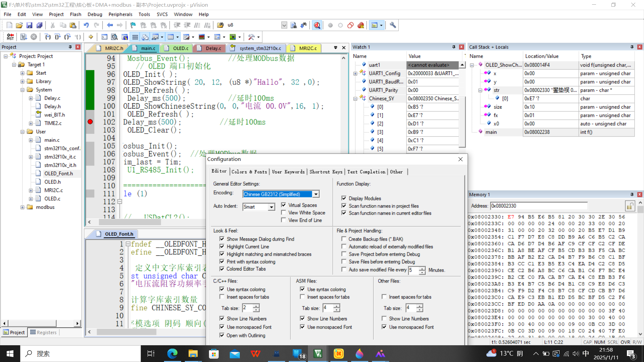Expand the modbus folder in Project tree
Image resolution: width=644 pixels, height=362 pixels.
[22, 207]
